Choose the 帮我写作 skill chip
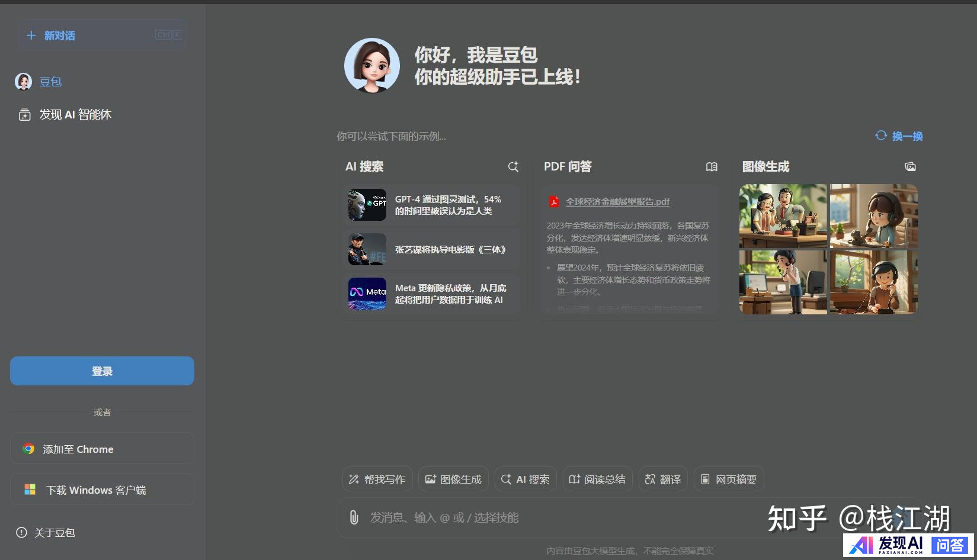This screenshot has height=560, width=977. pyautogui.click(x=377, y=479)
